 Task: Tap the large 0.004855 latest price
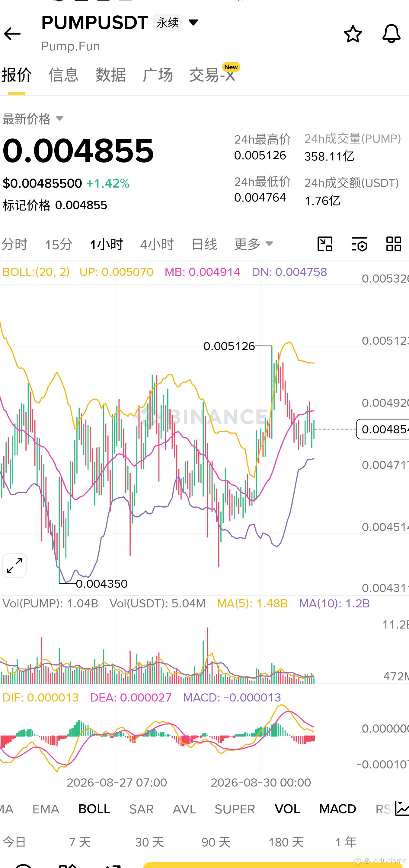click(x=78, y=150)
